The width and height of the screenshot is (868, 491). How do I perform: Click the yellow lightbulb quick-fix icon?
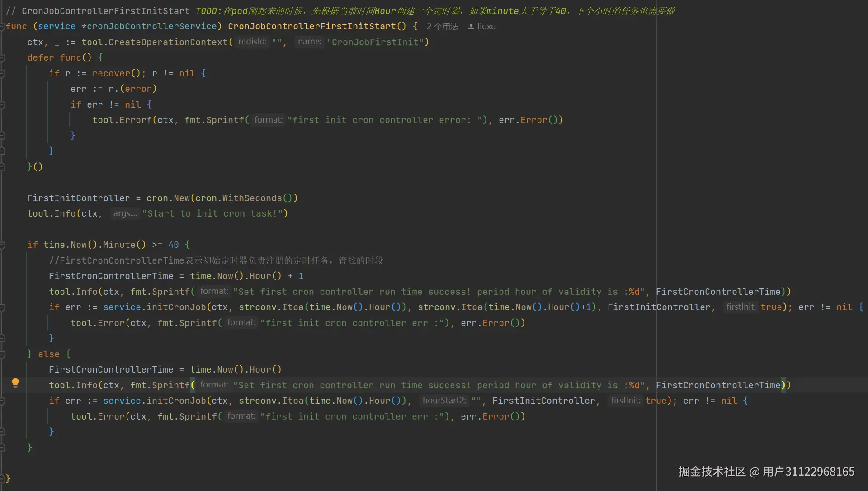pyautogui.click(x=15, y=383)
